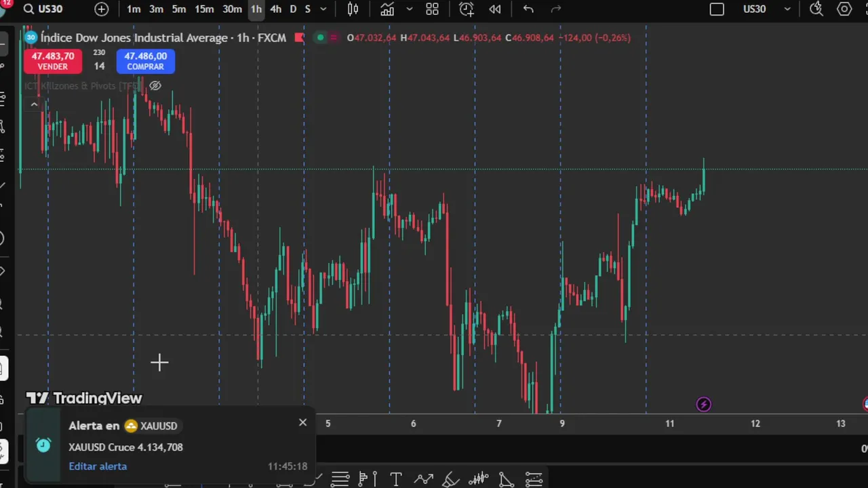Click the alarm clock icon in the alert popup
868x488 pixels.
43,445
